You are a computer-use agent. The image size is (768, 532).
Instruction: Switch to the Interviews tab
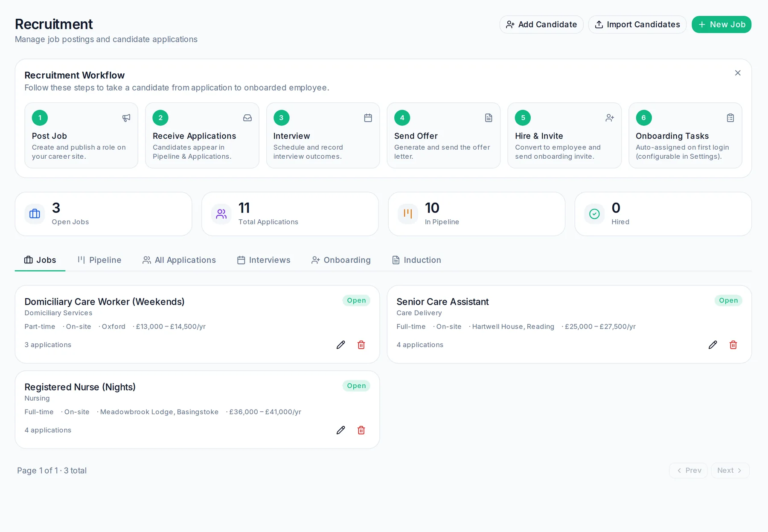pyautogui.click(x=264, y=260)
